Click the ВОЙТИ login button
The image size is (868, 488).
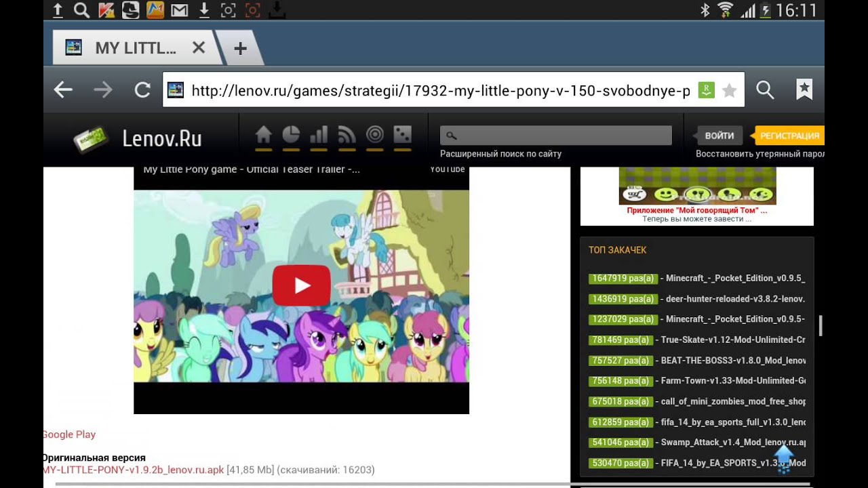click(x=719, y=136)
